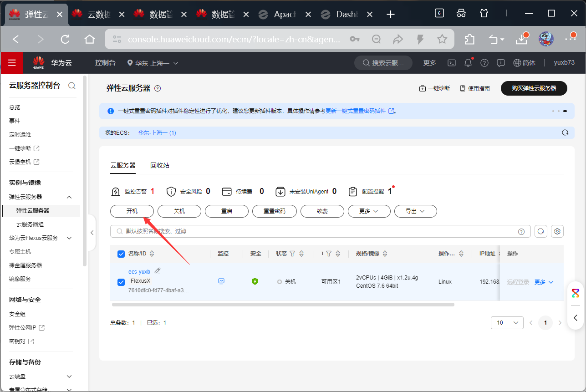The image size is (586, 392).
Task: Collapse the 弹性云服务器 sidebar group
Action: (69, 197)
